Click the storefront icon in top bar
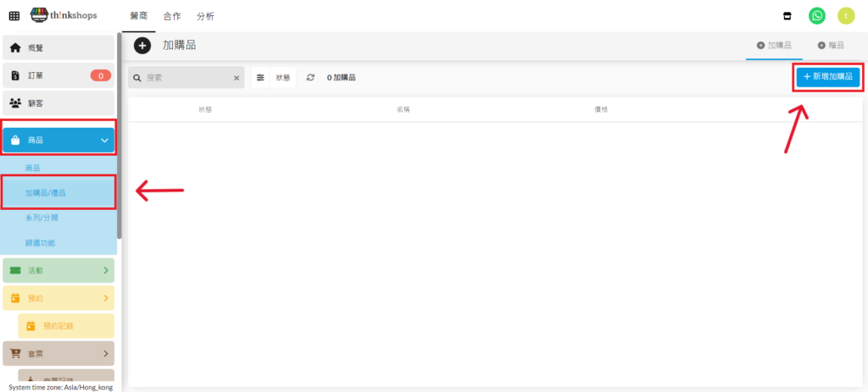Screen dimensions: 868x392 coord(788,16)
